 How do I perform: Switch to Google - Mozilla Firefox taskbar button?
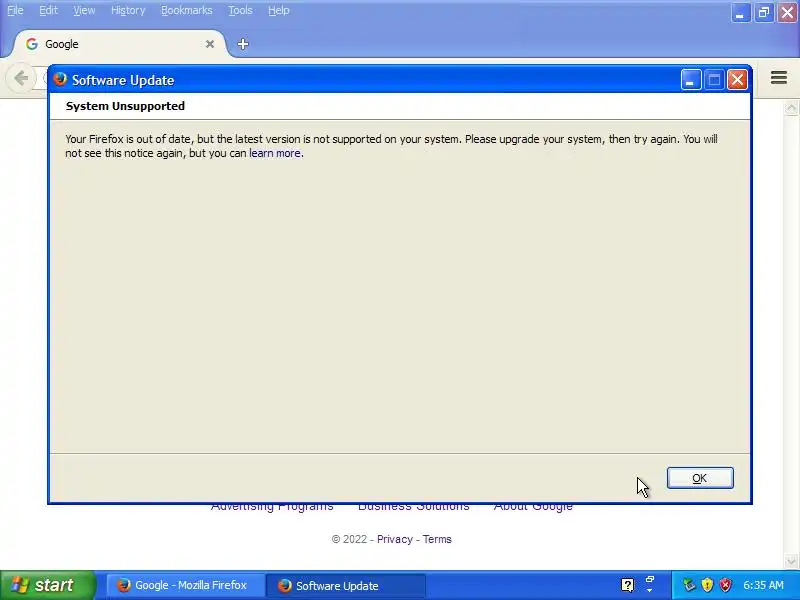click(x=184, y=585)
